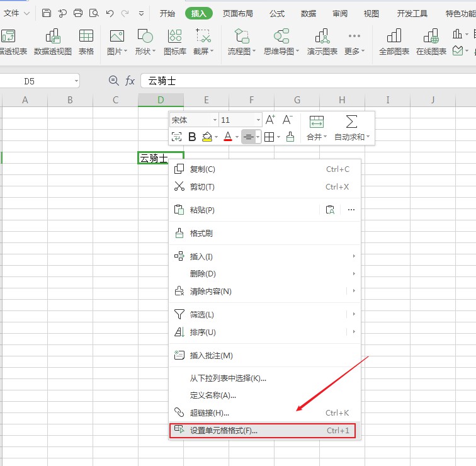Switch to the 开发工具 tab

(x=412, y=13)
